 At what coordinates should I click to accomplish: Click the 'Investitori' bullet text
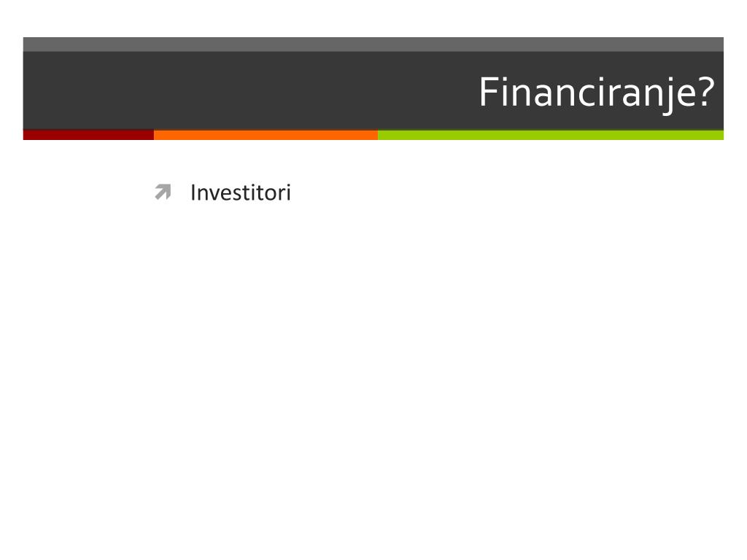241,192
